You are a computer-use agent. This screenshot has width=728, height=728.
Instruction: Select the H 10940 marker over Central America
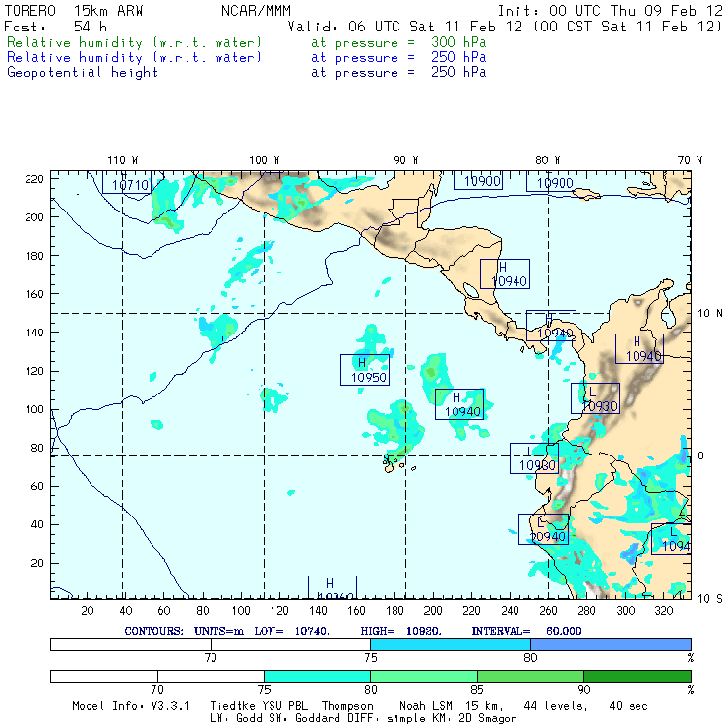[506, 274]
